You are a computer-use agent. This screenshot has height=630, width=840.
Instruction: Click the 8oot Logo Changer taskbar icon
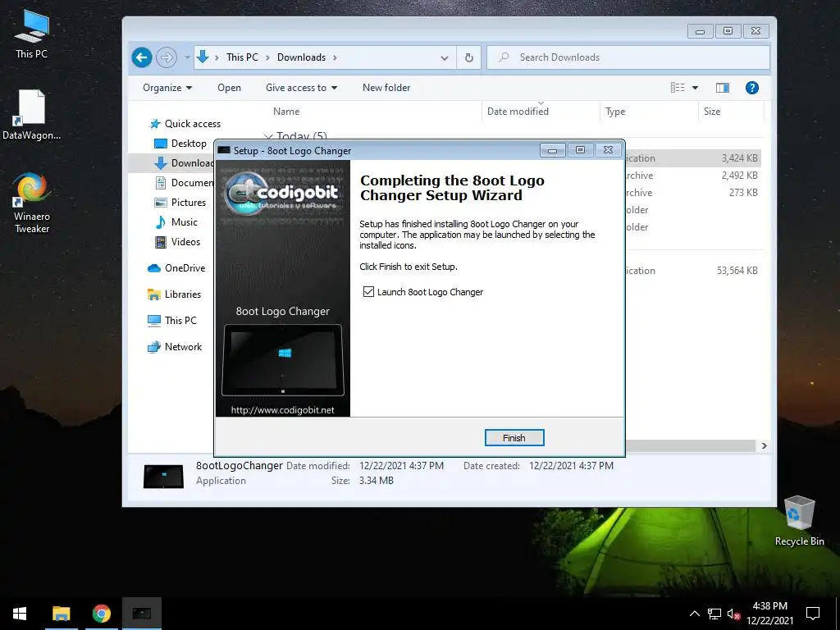click(x=142, y=614)
